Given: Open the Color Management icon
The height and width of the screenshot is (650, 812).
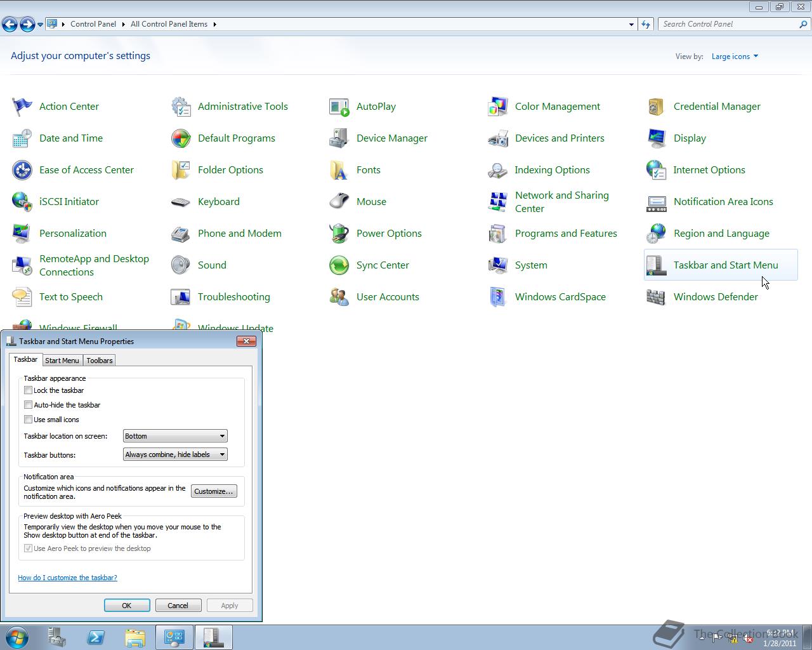Looking at the screenshot, I should coord(498,107).
